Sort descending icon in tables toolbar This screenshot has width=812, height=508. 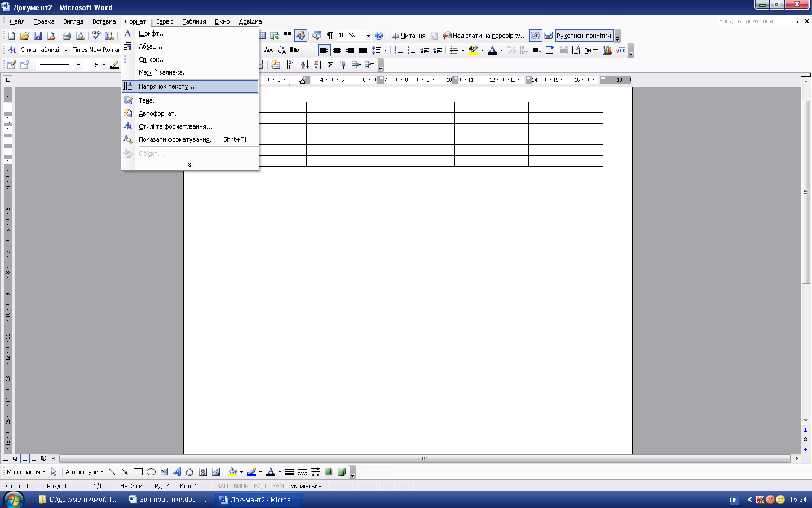click(x=317, y=65)
